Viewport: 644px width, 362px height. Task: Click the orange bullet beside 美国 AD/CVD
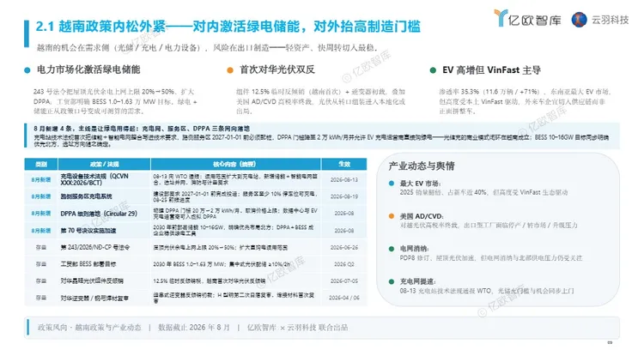[x=392, y=216]
